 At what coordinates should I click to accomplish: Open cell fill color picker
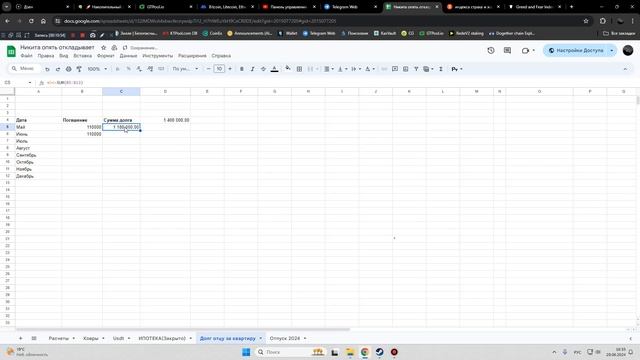coord(288,69)
